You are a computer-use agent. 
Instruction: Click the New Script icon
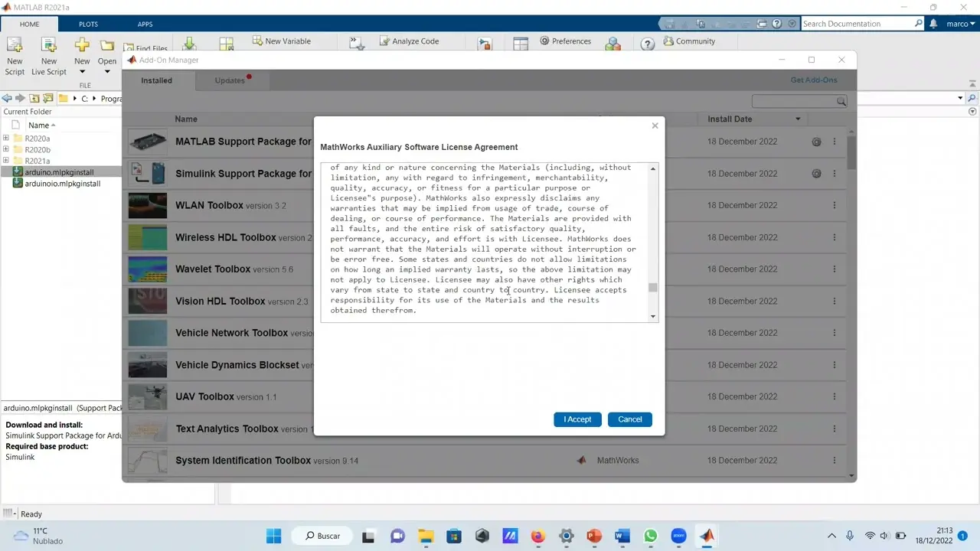click(x=15, y=46)
